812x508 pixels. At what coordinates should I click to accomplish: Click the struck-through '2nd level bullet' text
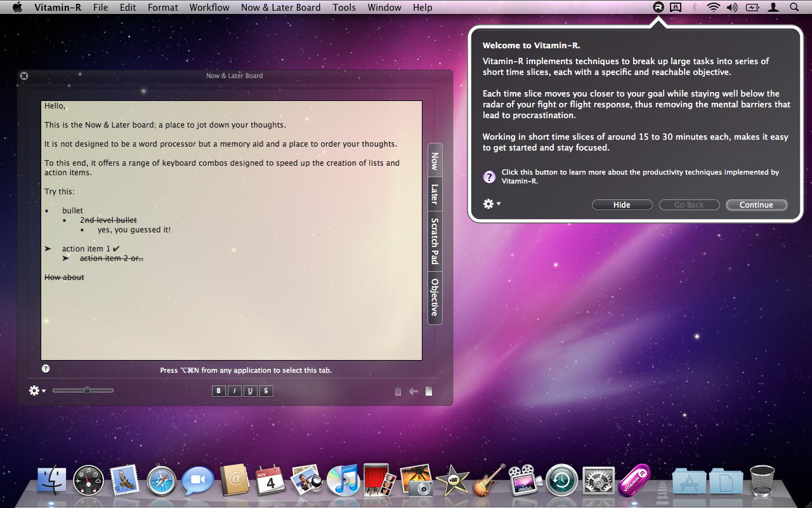click(x=108, y=220)
